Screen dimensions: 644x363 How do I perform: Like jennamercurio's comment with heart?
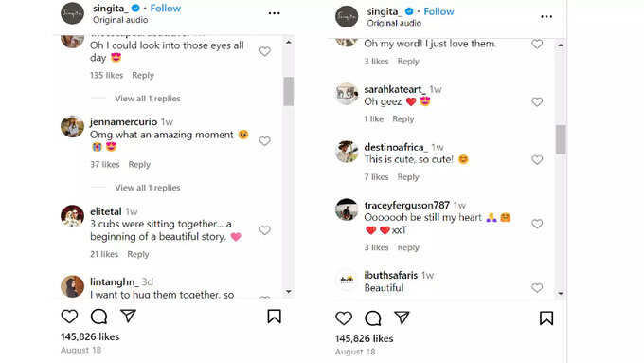coord(265,141)
